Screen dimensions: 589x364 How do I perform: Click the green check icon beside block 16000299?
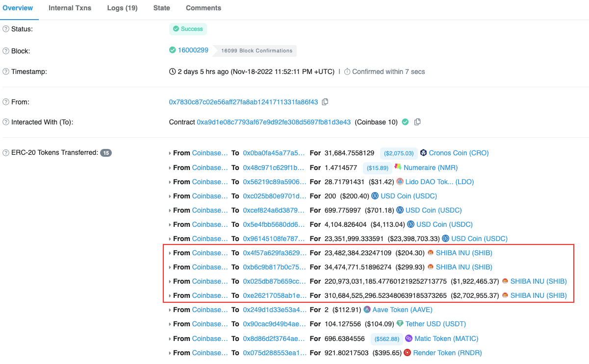click(x=173, y=50)
